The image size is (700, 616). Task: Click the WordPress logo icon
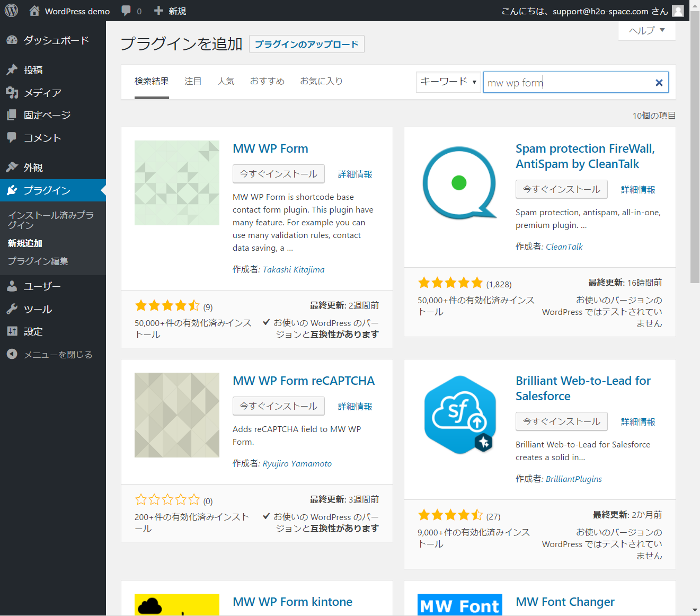(x=11, y=11)
